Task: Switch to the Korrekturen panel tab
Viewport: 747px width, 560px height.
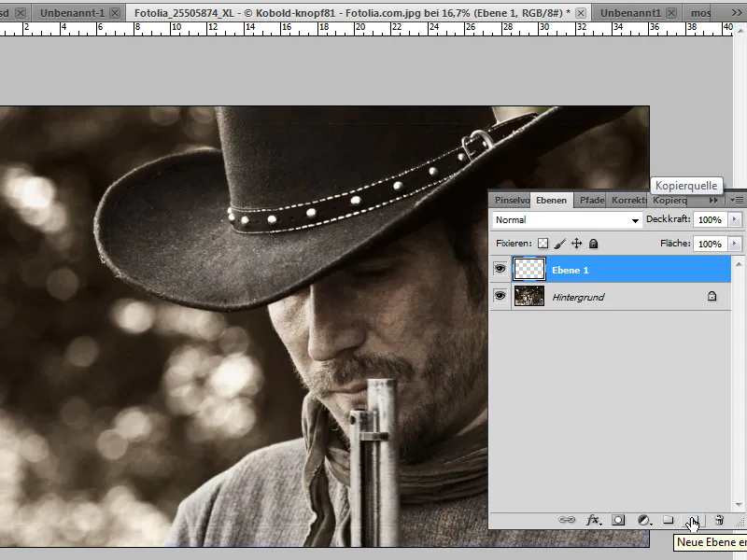Action: [x=628, y=201]
